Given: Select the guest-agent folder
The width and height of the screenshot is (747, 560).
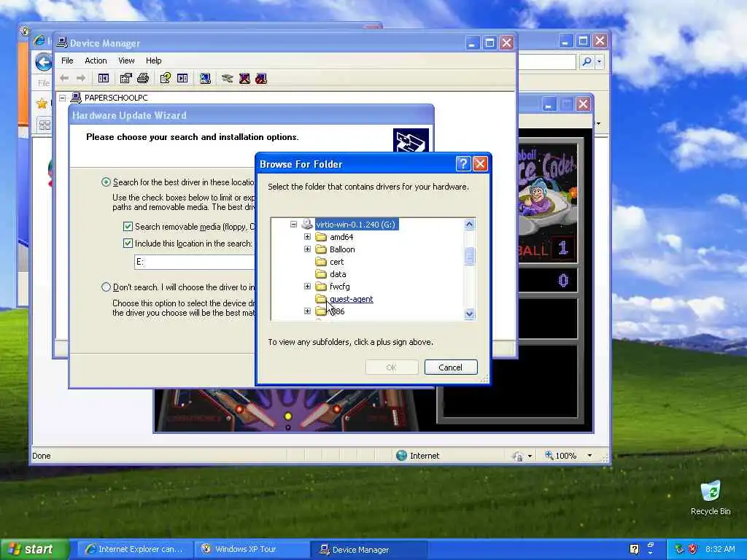Looking at the screenshot, I should click(351, 298).
